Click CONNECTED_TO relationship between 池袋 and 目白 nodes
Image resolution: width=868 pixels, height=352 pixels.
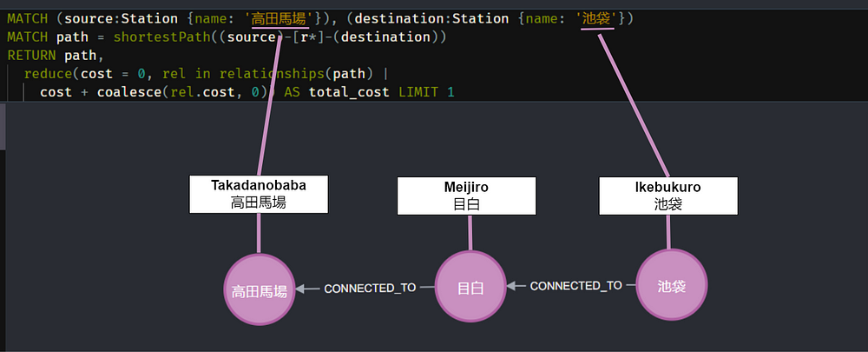pos(575,285)
